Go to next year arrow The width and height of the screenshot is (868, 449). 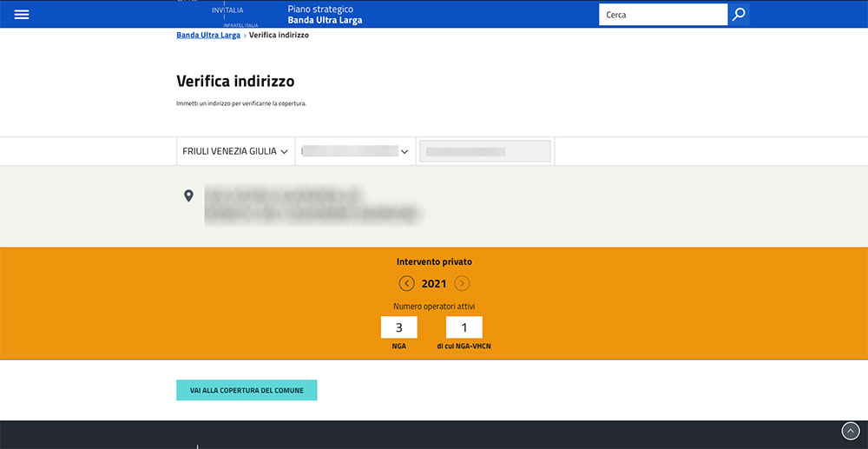(462, 283)
